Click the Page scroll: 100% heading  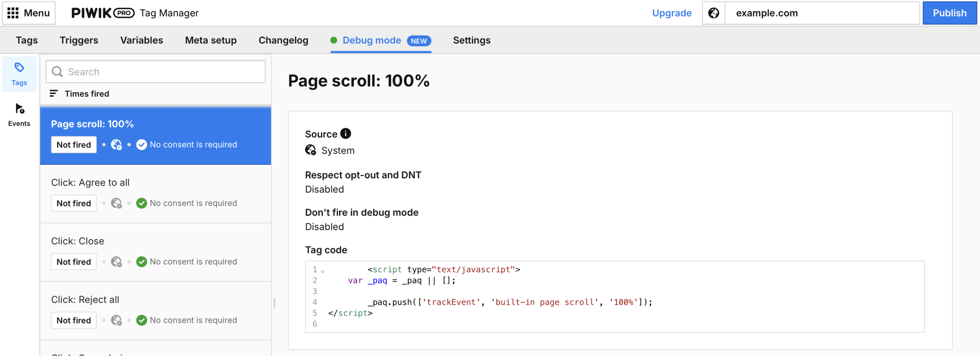(359, 81)
